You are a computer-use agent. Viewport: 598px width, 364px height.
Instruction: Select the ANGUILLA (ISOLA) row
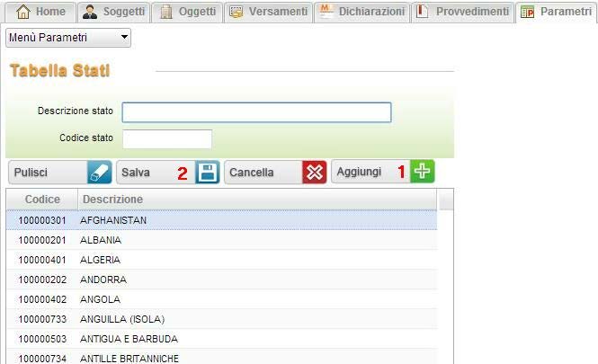click(221, 319)
